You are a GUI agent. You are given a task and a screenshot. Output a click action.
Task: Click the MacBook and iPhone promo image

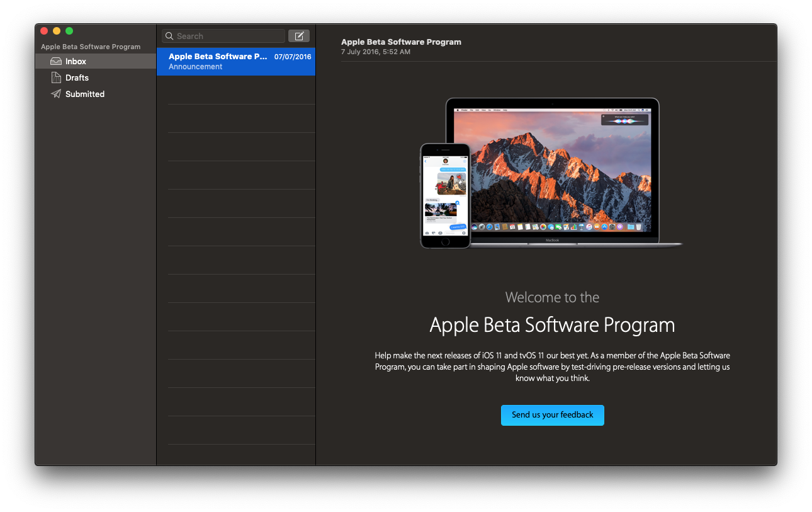tap(551, 173)
